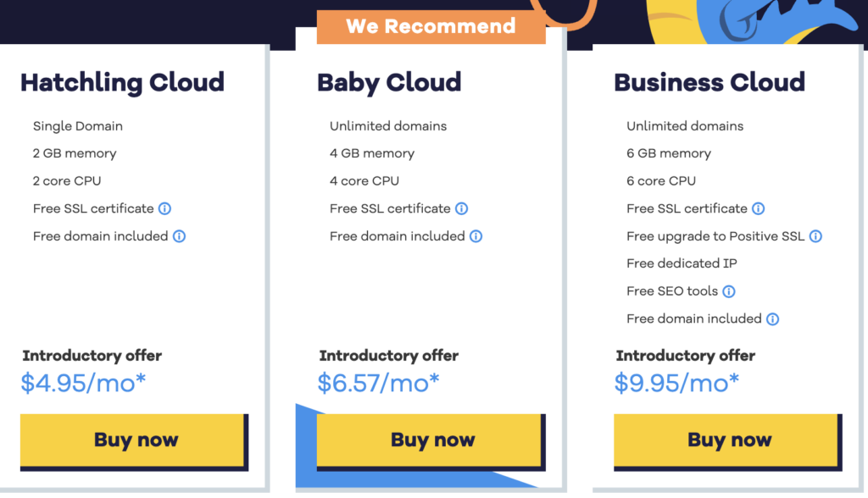Click the Free SEO tools info icon
This screenshot has height=498, width=868.
coord(732,291)
